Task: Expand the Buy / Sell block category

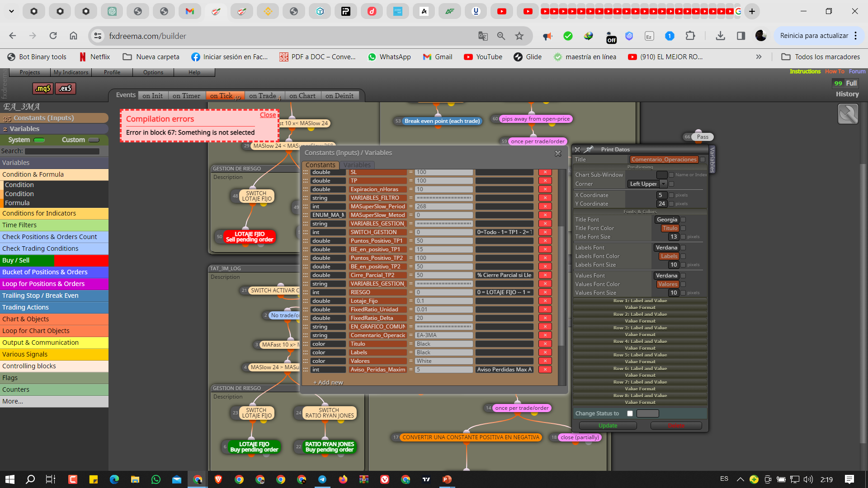Action: click(x=54, y=260)
